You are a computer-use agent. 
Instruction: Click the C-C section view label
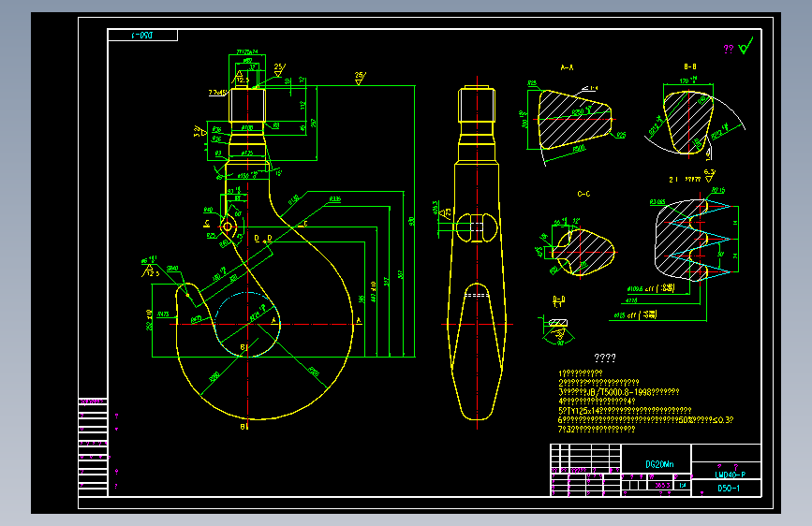[x=583, y=194]
